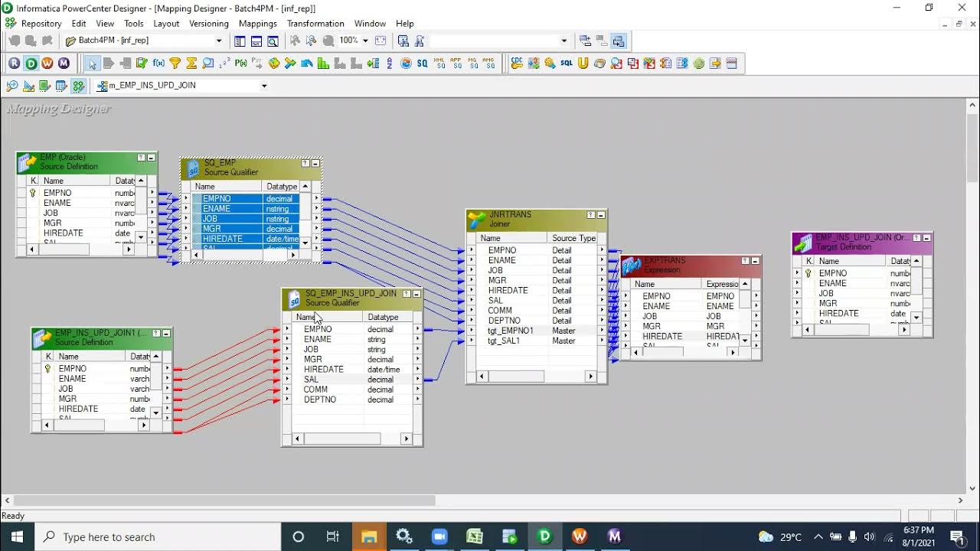980x551 pixels.
Task: Click the Windows Start button
Action: (17, 536)
